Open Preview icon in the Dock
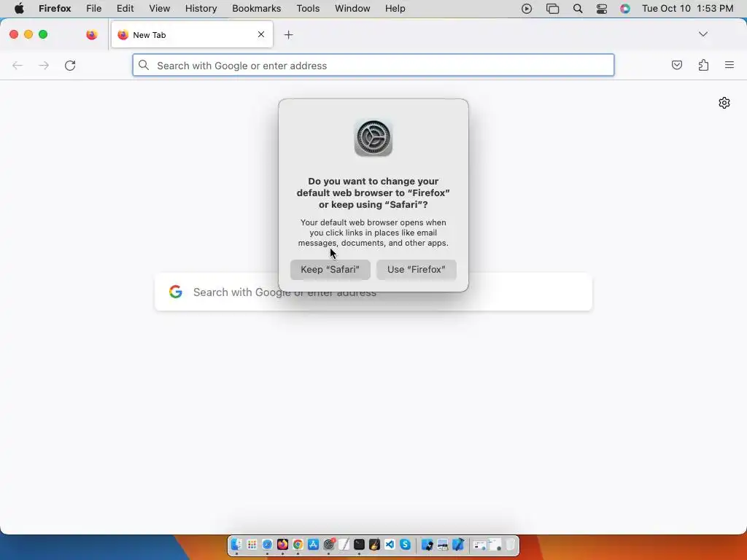Screen dimensions: 747x560 pyautogui.click(x=442, y=544)
